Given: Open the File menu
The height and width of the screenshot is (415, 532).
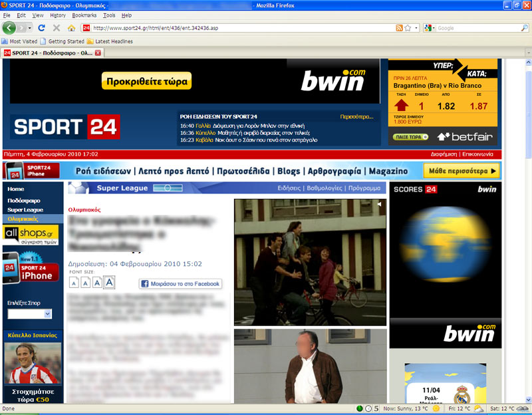Looking at the screenshot, I should [x=7, y=15].
